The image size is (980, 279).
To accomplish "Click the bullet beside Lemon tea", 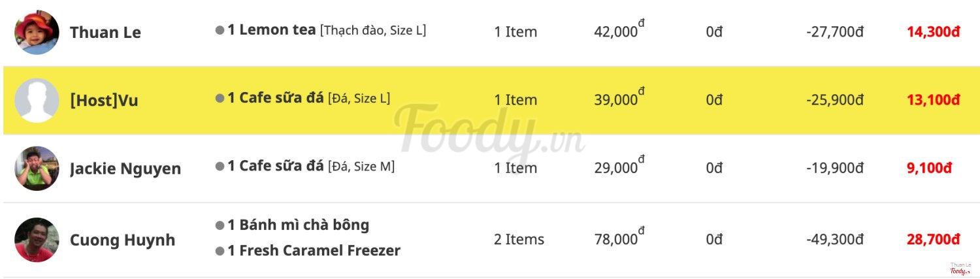I will click(x=220, y=31).
